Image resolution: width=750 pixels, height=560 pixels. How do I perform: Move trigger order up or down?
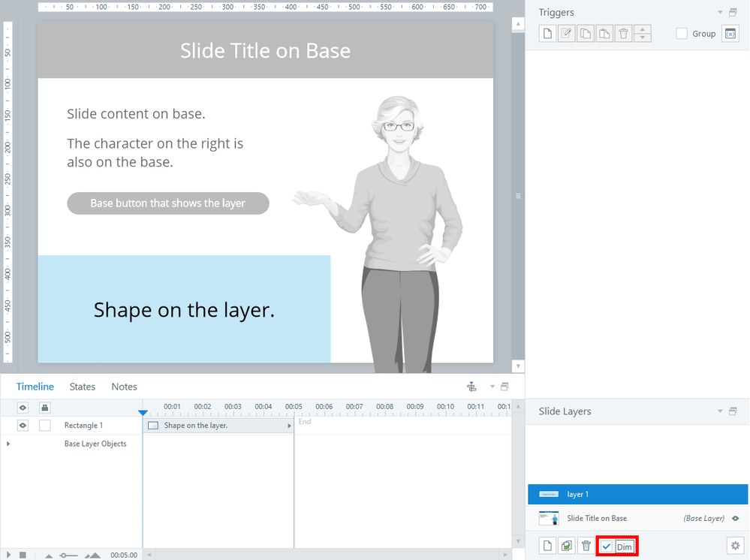pos(643,34)
